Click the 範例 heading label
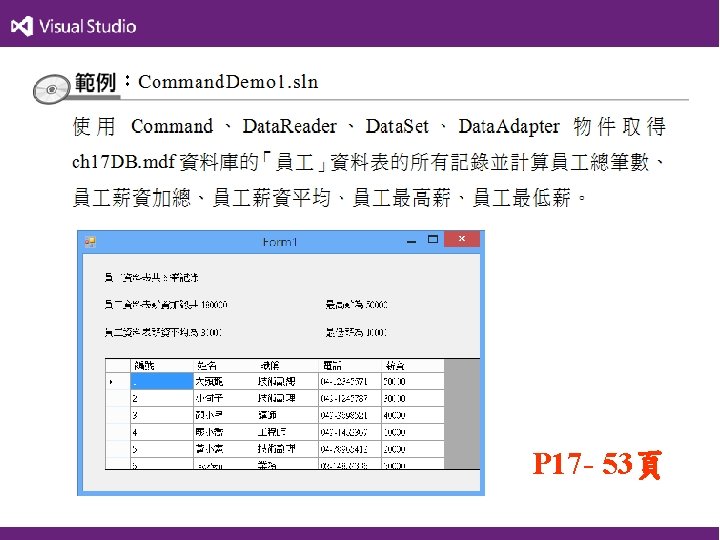 [95, 83]
